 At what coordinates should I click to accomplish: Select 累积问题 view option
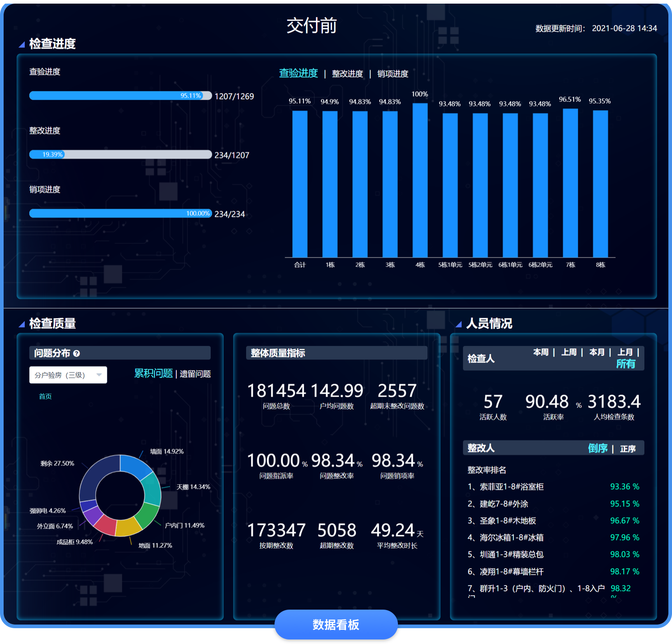(153, 374)
